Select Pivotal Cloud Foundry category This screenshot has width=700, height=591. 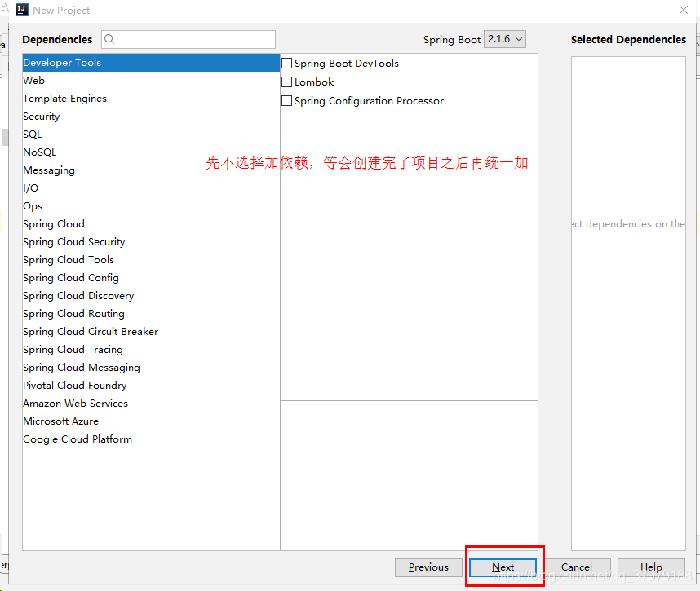point(151,386)
